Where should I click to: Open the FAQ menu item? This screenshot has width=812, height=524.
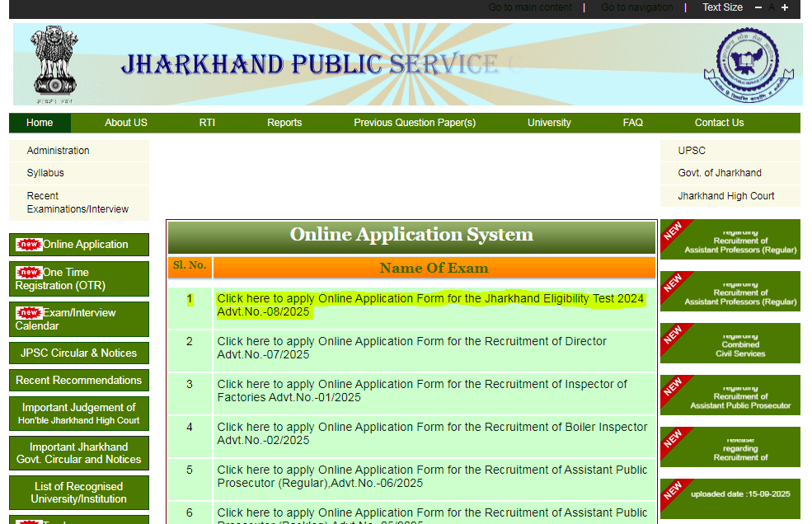(633, 123)
